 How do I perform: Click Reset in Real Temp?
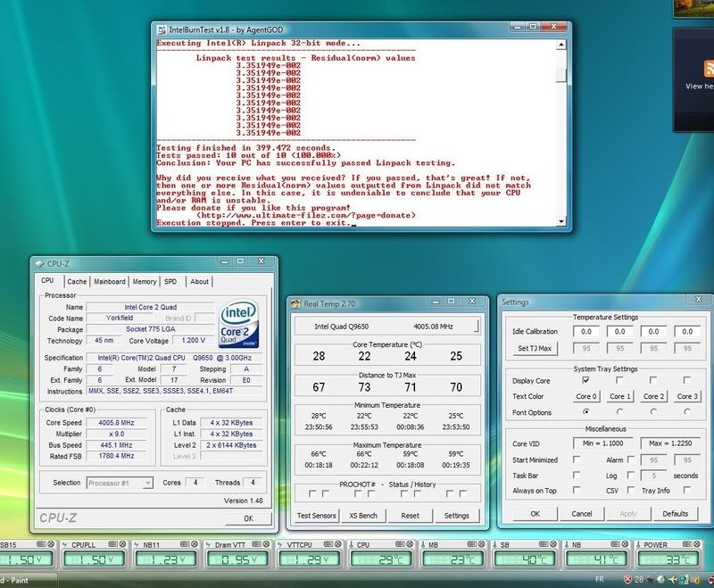tap(411, 516)
